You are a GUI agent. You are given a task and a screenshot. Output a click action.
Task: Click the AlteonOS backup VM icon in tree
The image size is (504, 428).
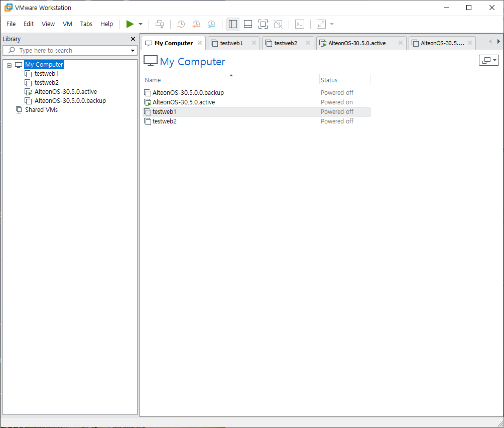click(28, 101)
